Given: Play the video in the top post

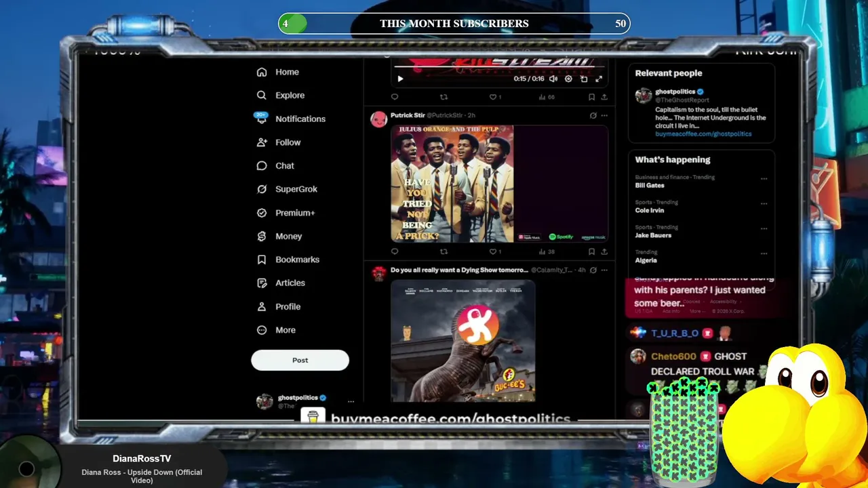Looking at the screenshot, I should (x=400, y=79).
